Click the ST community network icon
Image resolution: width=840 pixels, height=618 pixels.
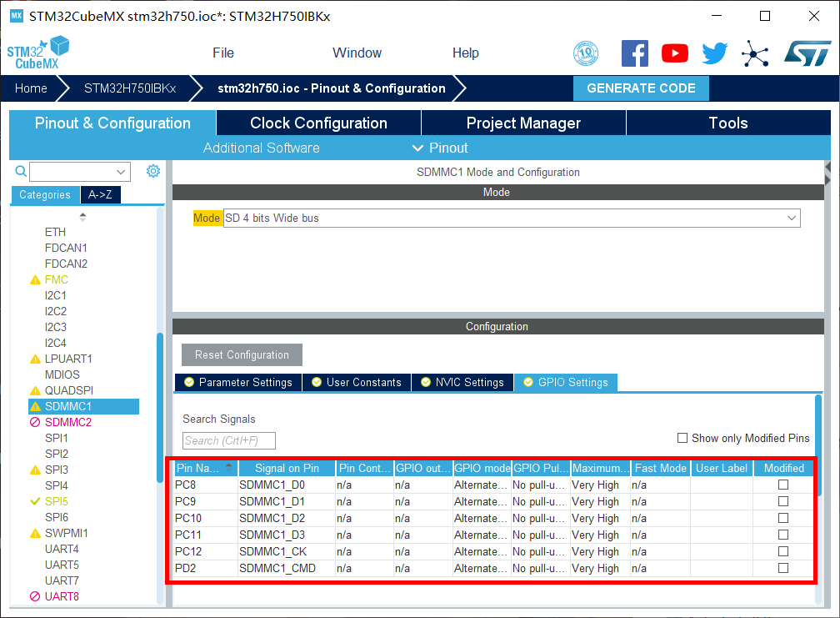(755, 53)
